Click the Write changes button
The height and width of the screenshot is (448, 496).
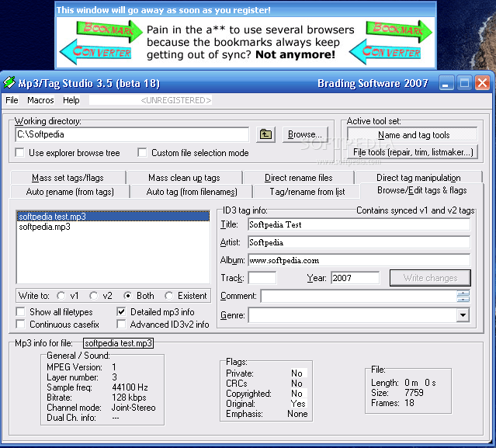point(430,278)
